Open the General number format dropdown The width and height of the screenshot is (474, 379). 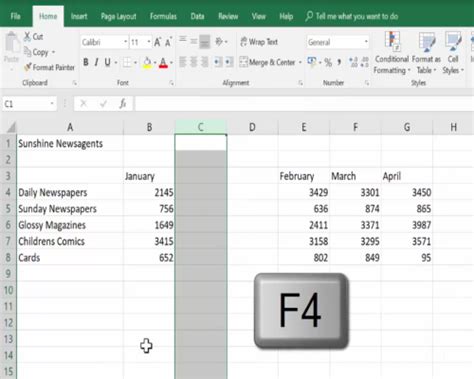pos(366,42)
